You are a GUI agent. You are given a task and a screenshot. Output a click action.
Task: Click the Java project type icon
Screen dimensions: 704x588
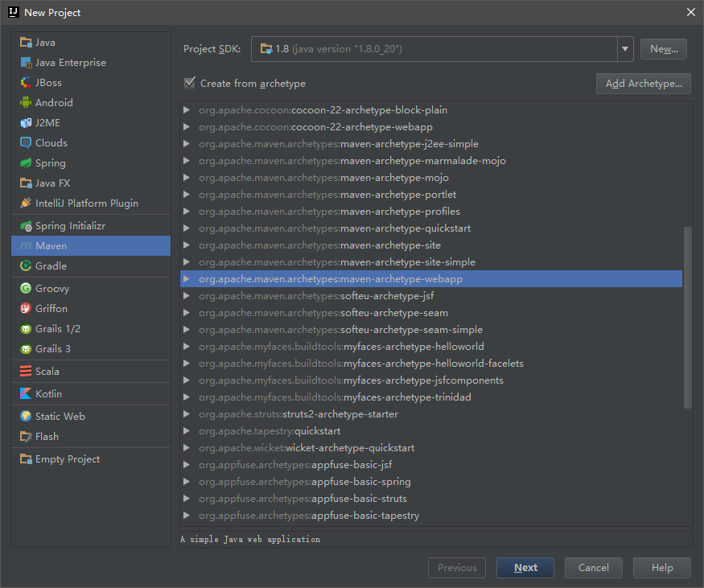pos(26,43)
